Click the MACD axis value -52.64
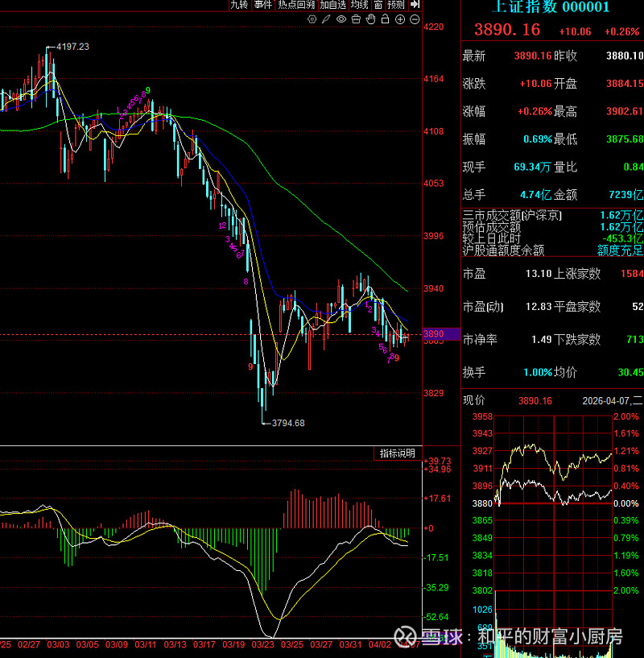The width and height of the screenshot is (644, 658). [x=436, y=617]
